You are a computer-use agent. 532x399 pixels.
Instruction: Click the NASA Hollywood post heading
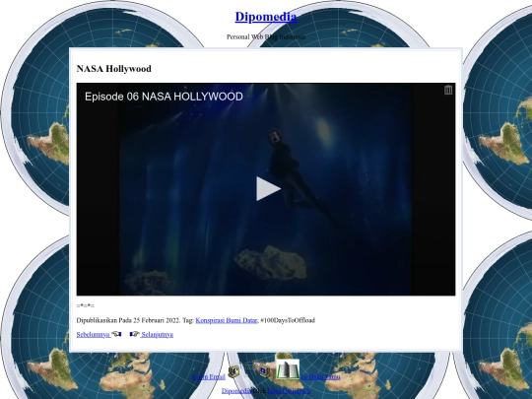click(x=113, y=69)
